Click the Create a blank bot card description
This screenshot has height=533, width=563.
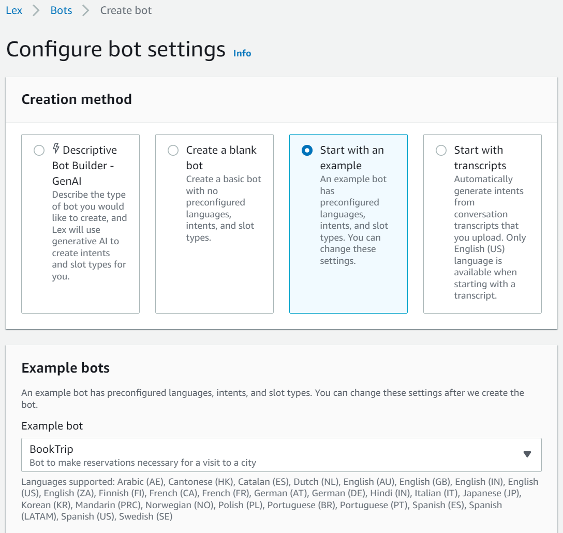223,208
